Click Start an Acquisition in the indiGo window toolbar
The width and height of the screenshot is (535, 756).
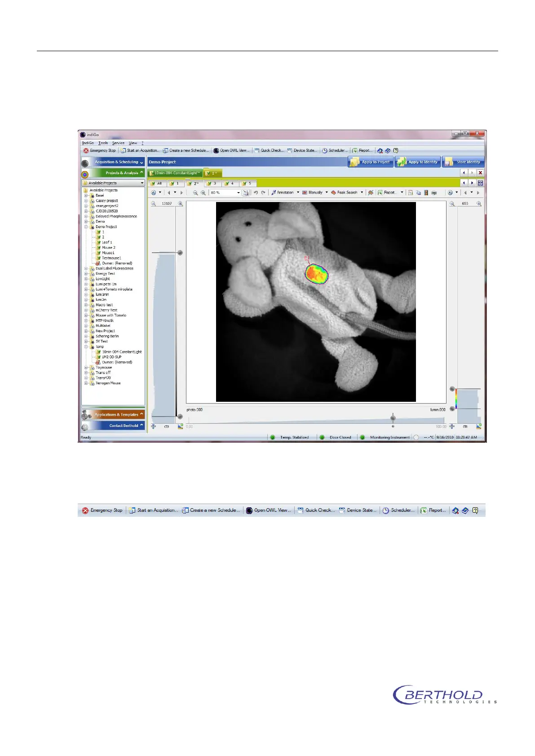pyautogui.click(x=140, y=150)
